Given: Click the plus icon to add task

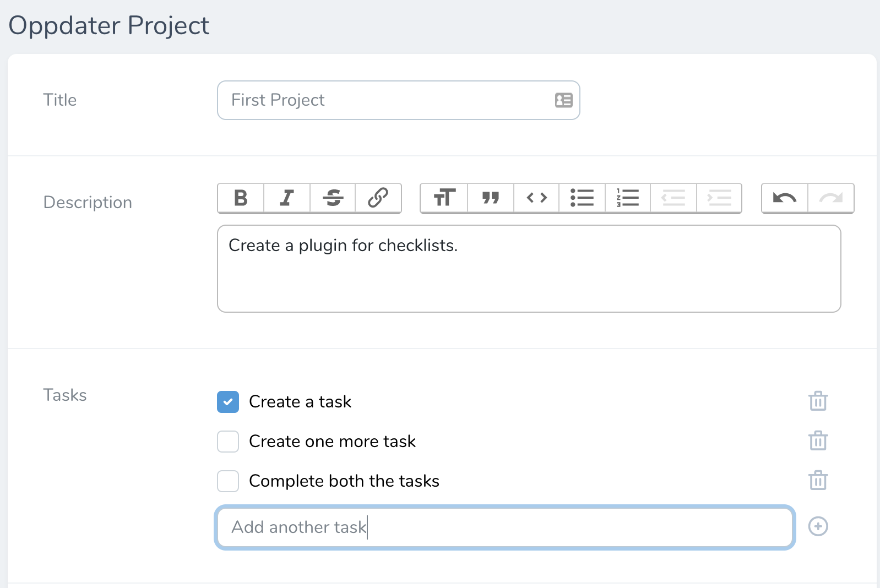Looking at the screenshot, I should coord(818,527).
